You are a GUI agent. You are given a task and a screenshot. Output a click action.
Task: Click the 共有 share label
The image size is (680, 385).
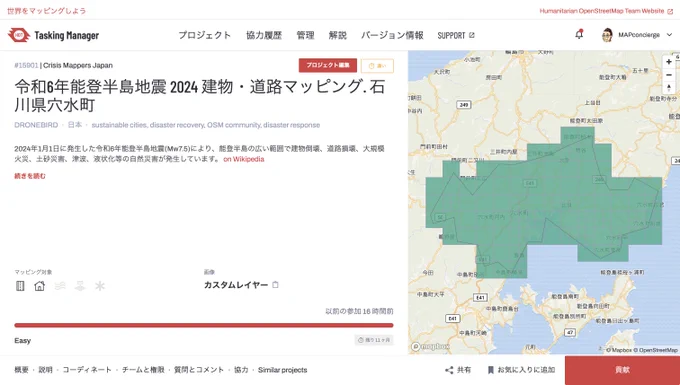[x=464, y=370]
